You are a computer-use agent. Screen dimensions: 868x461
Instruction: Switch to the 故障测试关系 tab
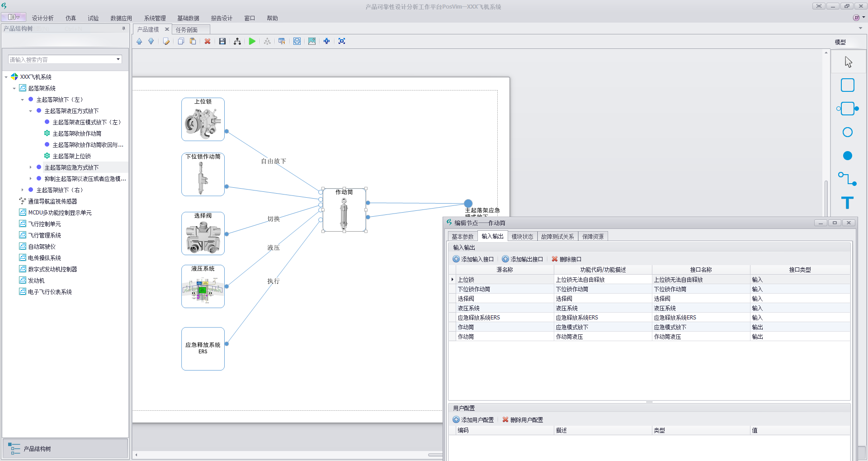[x=557, y=236]
